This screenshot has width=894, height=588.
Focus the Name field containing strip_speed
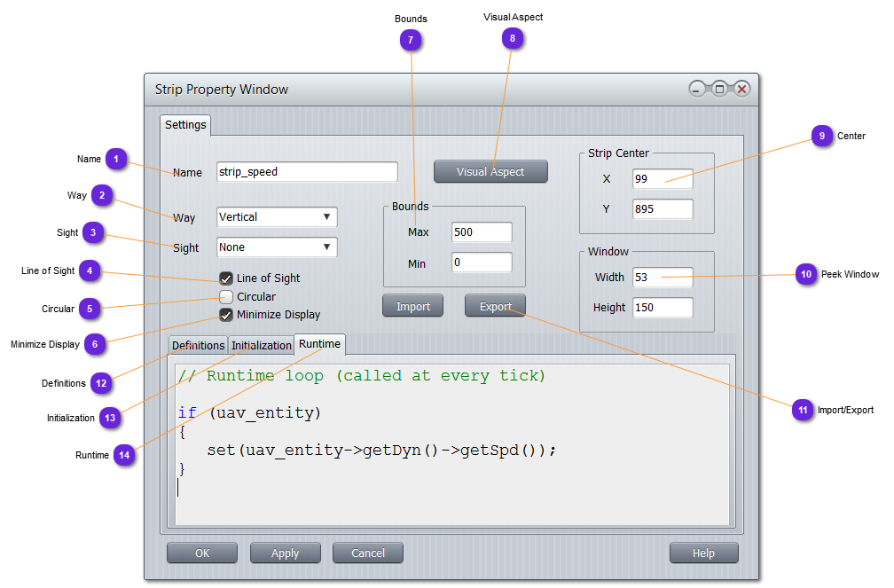[x=307, y=172]
